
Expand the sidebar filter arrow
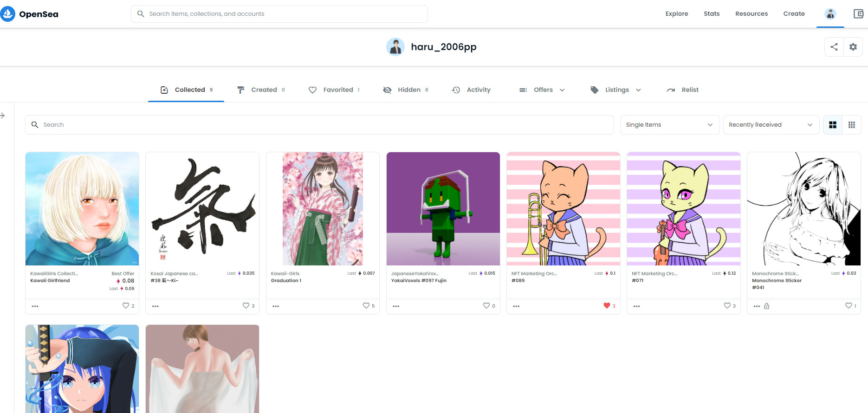(3, 116)
